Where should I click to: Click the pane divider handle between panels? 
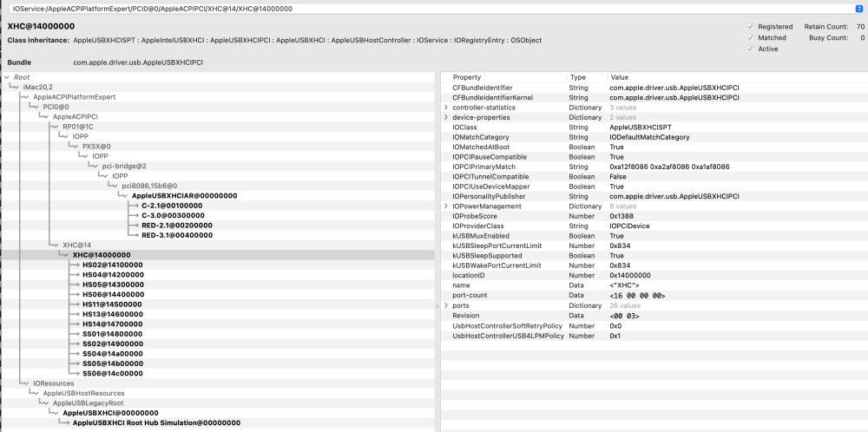click(x=437, y=305)
